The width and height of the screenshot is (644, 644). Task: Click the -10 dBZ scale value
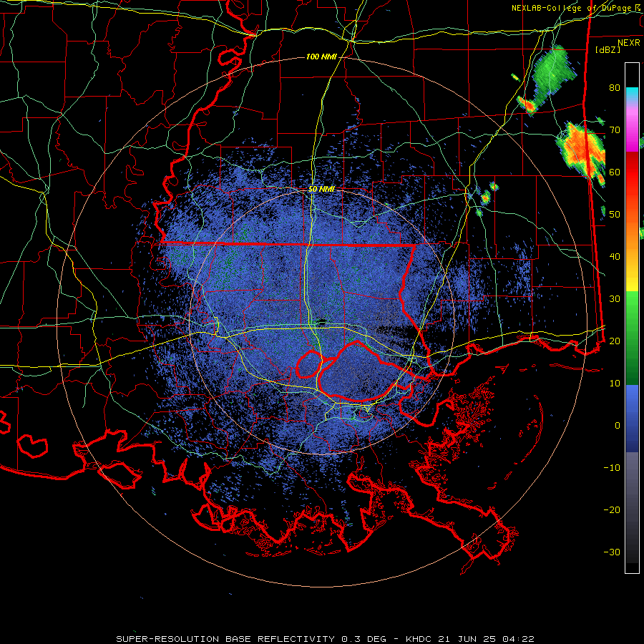point(612,468)
